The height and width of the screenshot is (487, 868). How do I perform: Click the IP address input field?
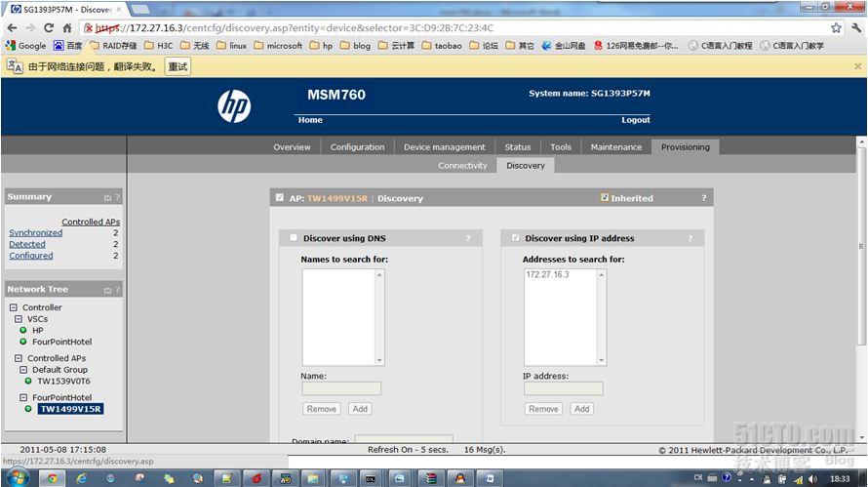[x=564, y=389]
